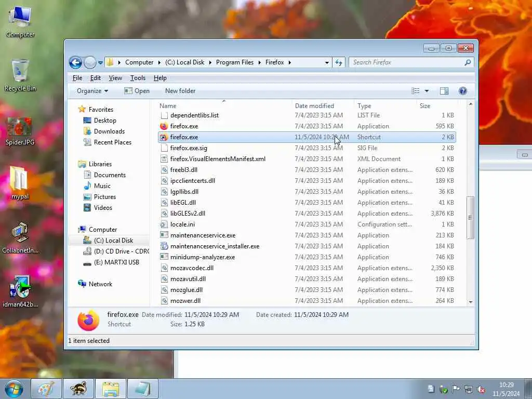
Task: Select firefox.exe Application icon
Action: (164, 126)
